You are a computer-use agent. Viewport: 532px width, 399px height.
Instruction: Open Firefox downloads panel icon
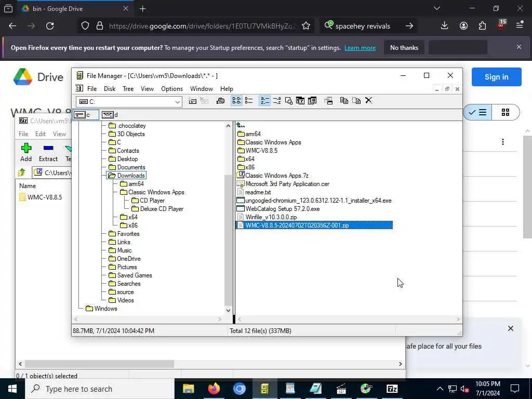444,26
